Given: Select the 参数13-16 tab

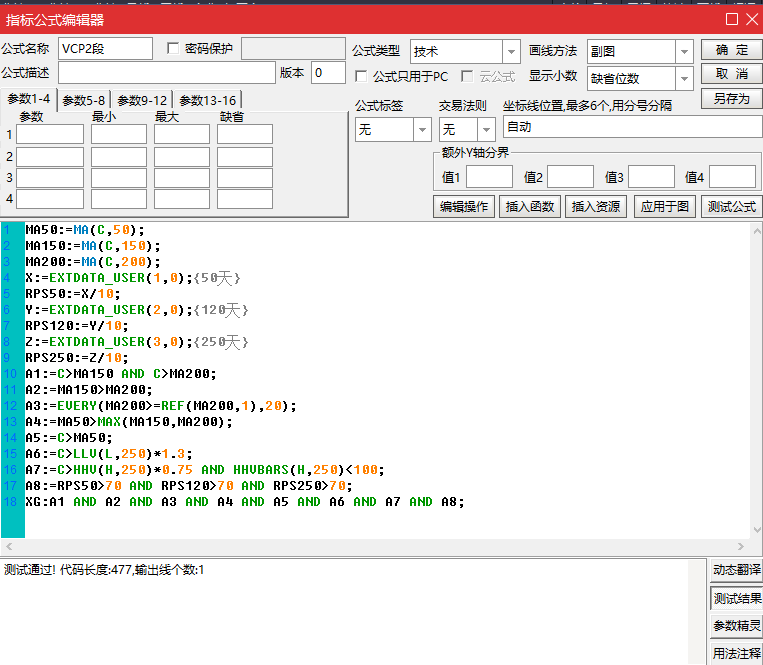Looking at the screenshot, I should coord(208,100).
